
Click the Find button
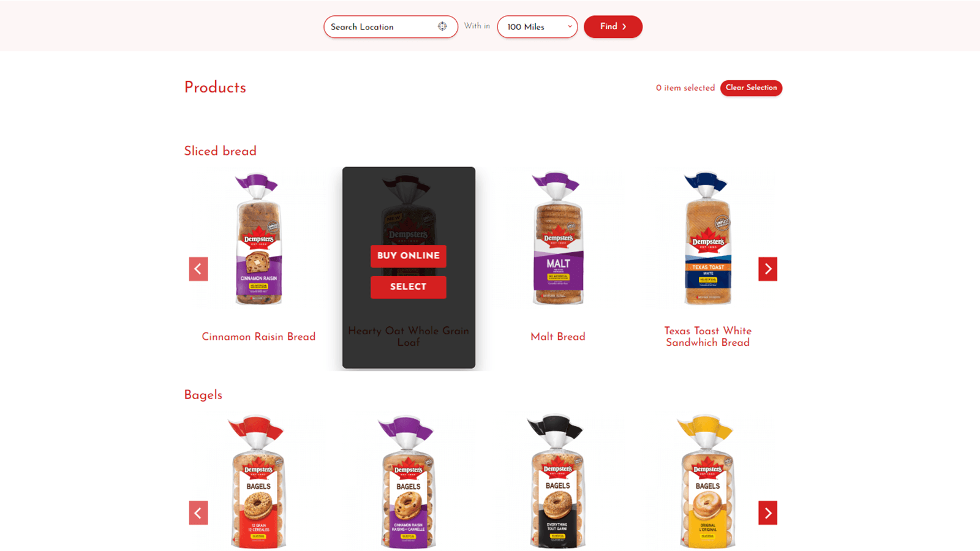click(613, 26)
